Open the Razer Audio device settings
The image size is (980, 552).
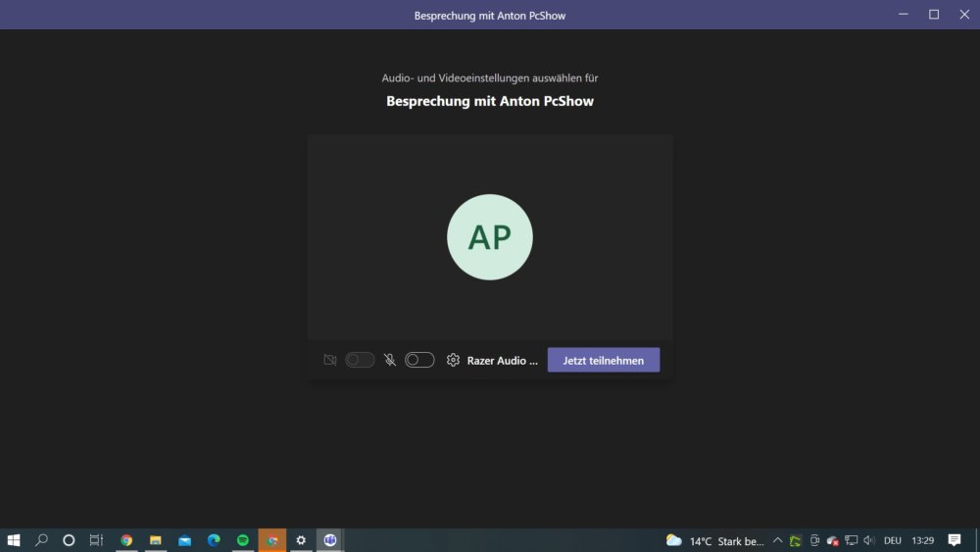[502, 361]
